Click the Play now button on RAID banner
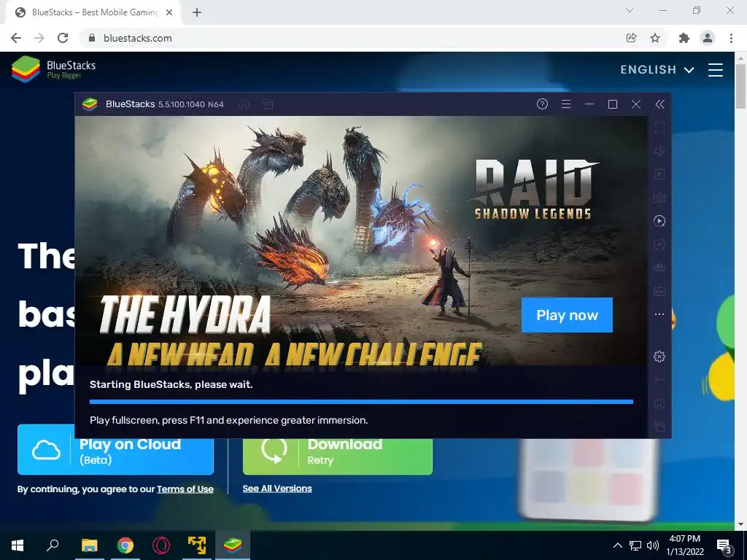Screen dimensions: 747x560 click(x=567, y=315)
